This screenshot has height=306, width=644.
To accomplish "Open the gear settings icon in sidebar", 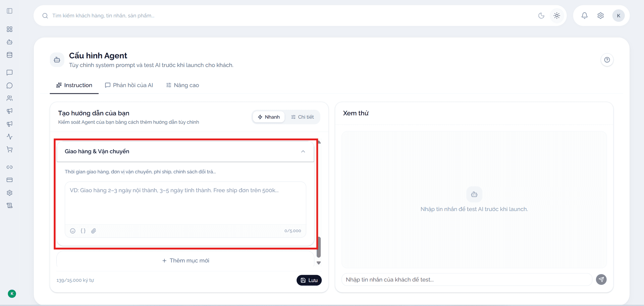I will [10, 193].
